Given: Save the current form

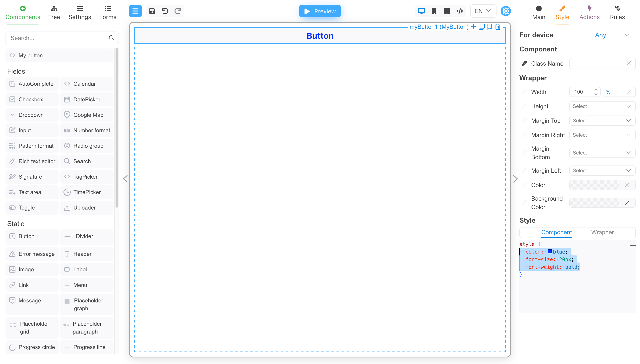Looking at the screenshot, I should (x=152, y=11).
